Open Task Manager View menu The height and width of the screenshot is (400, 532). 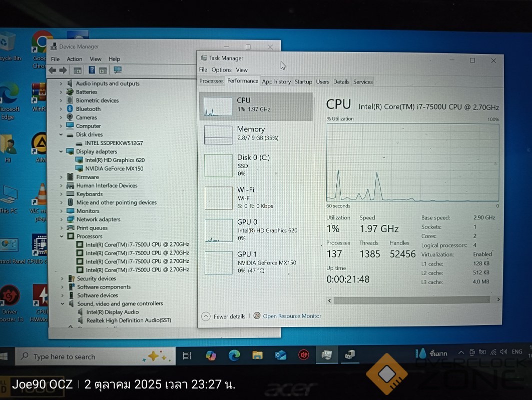pyautogui.click(x=242, y=70)
